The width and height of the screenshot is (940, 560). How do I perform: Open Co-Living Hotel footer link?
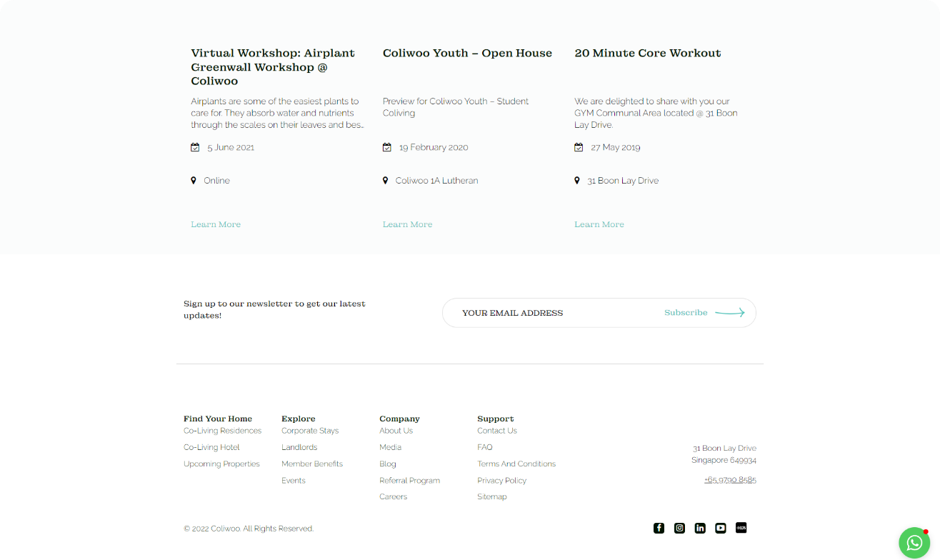(x=211, y=447)
